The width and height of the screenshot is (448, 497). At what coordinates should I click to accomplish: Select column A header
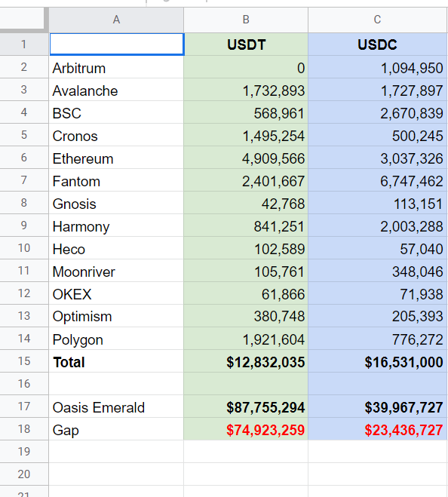[x=116, y=20]
